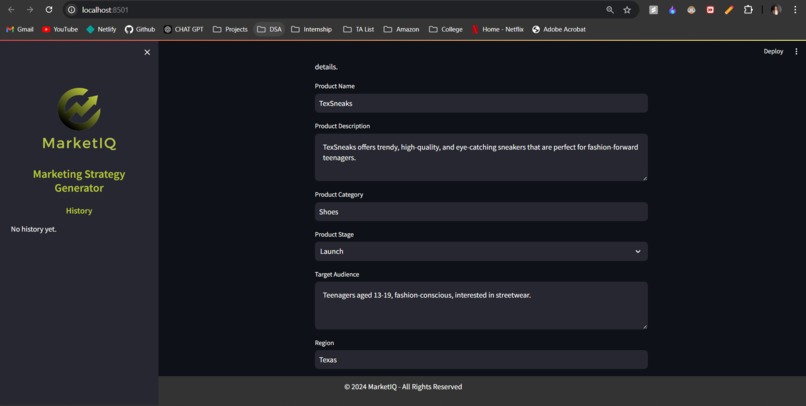Open the browser extensions puzzle icon
Viewport: 806px width, 406px height.
tap(748, 10)
